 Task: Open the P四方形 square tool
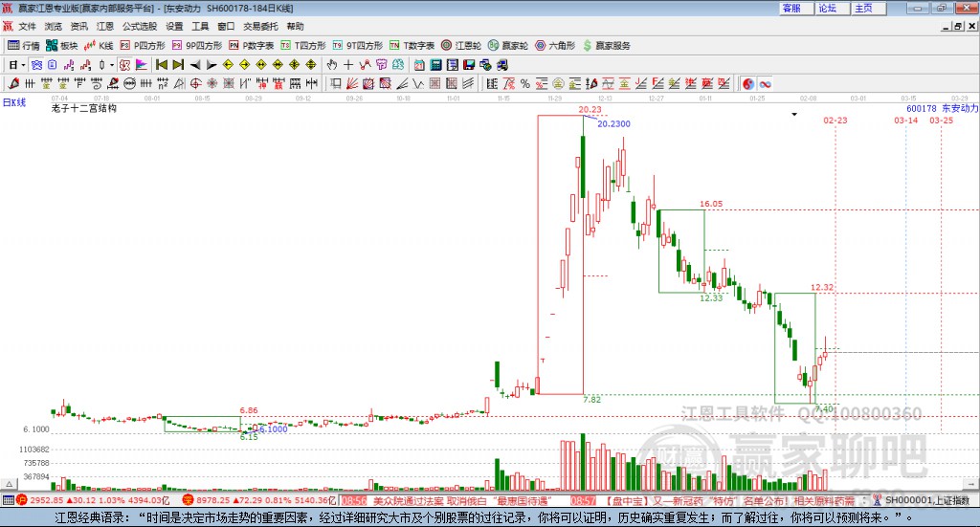[x=143, y=46]
